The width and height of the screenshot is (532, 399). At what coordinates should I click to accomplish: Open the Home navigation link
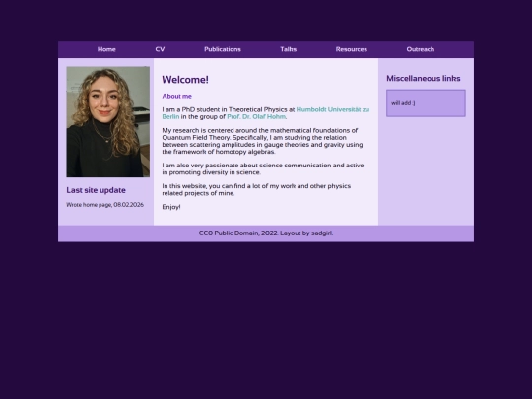point(106,49)
